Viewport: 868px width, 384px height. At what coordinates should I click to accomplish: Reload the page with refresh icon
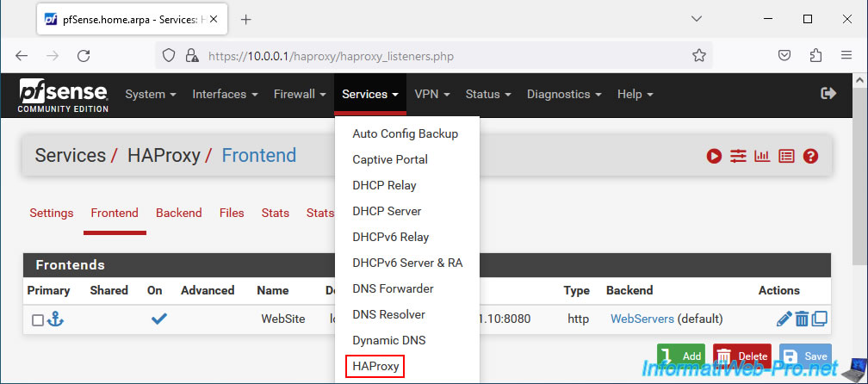click(84, 55)
